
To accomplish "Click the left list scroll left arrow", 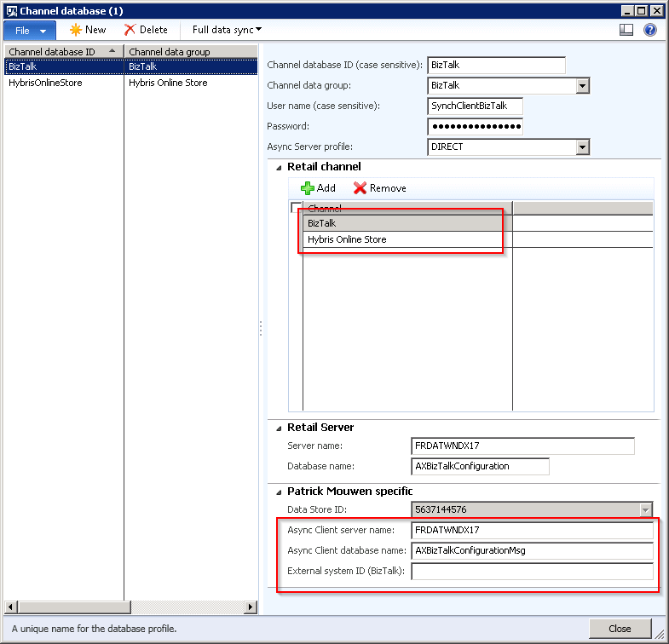I will [x=11, y=607].
